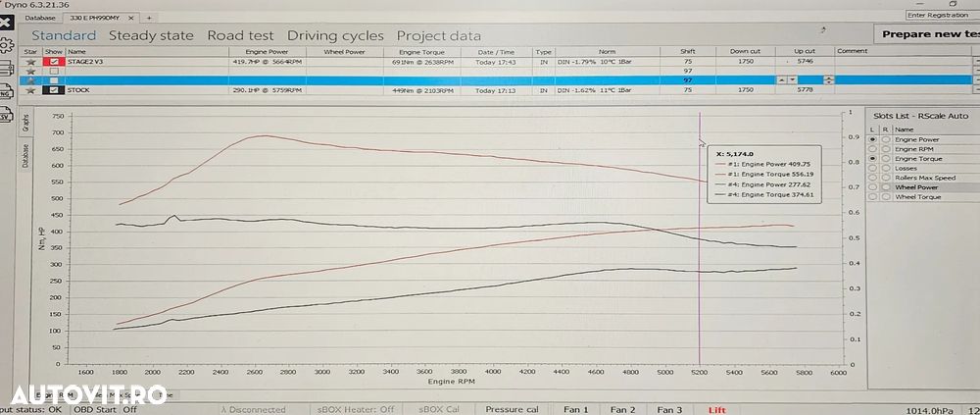Viewport: 980px width, 415px height.
Task: Toggle Fan 1 in status bar
Action: pos(575,409)
